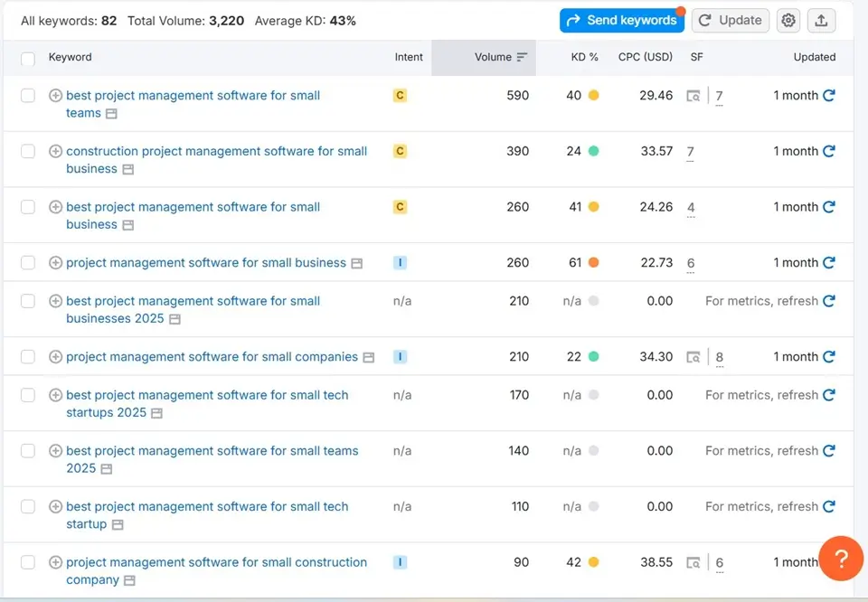Click the Send keywords button
Screen dimensions: 868x602
[x=622, y=21]
